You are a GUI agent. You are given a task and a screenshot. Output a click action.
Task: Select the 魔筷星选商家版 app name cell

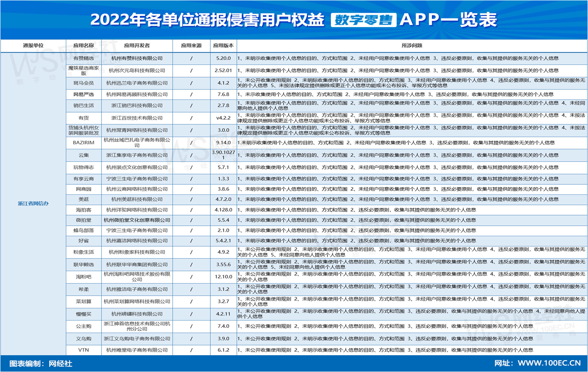[x=83, y=70]
